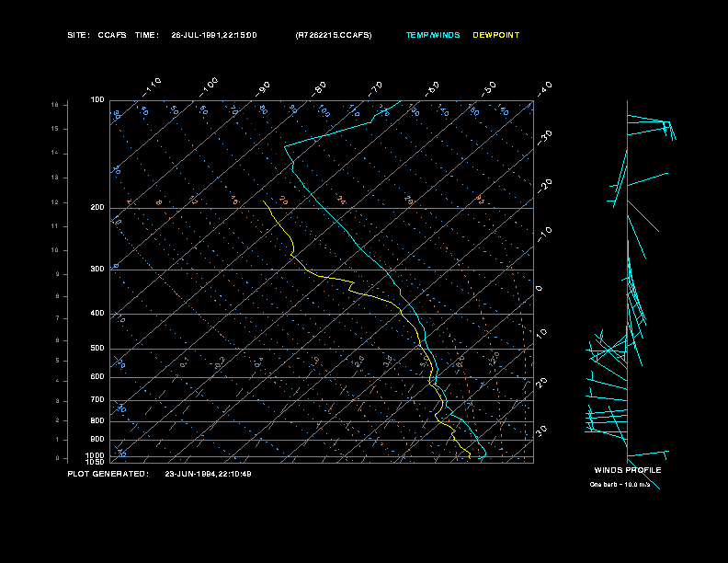This screenshot has height=563, width=728.
Task: Click the -10 isotherm label on right edge
Action: tap(544, 234)
